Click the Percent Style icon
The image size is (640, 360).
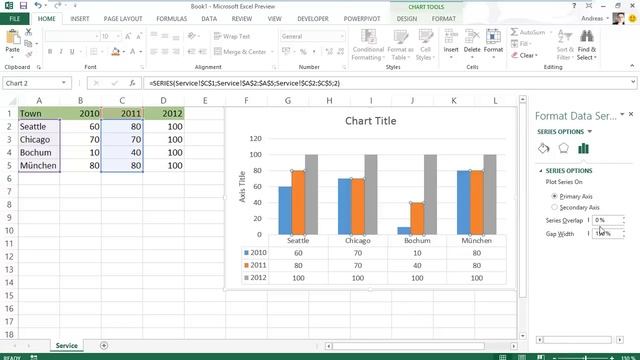click(x=303, y=52)
